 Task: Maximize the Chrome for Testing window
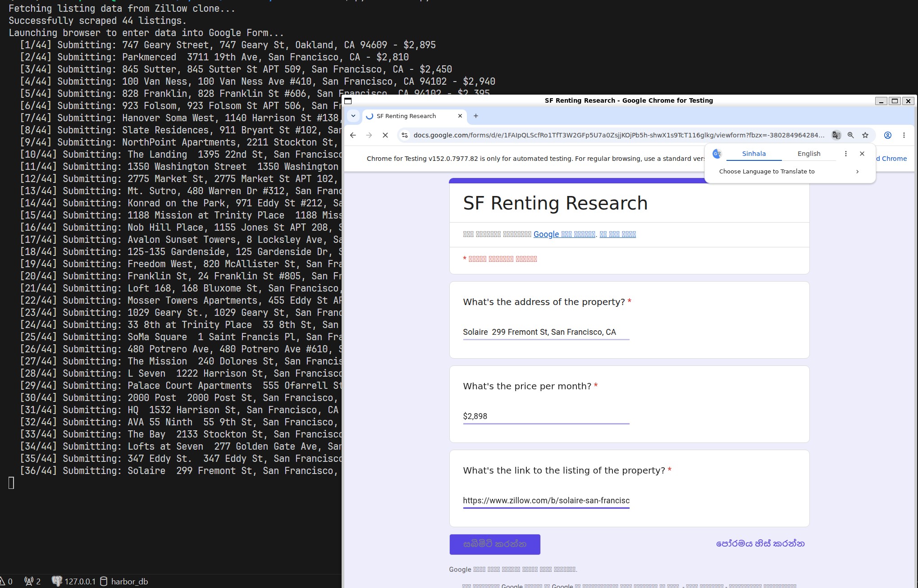tap(895, 101)
